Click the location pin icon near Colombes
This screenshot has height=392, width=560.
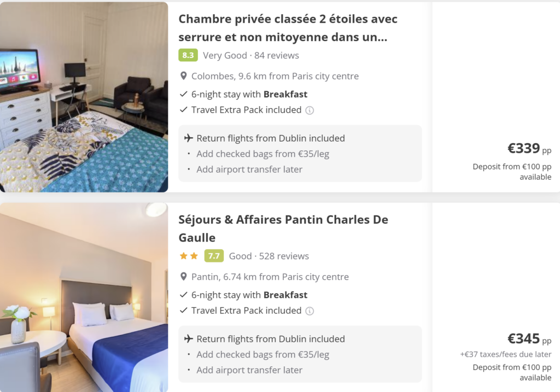(x=183, y=76)
